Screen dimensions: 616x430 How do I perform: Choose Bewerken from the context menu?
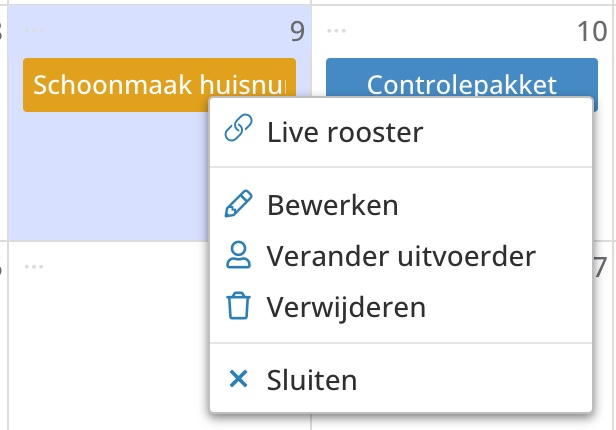coord(333,205)
